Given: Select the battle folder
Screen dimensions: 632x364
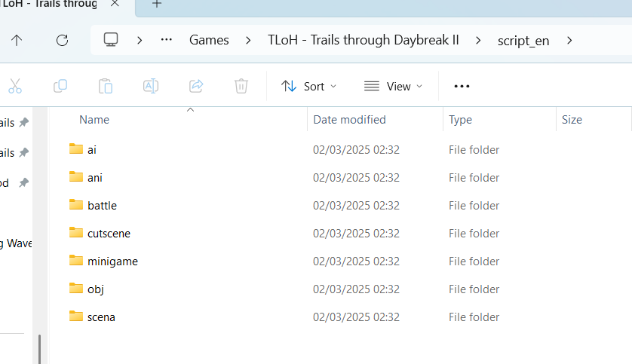Looking at the screenshot, I should click(102, 205).
